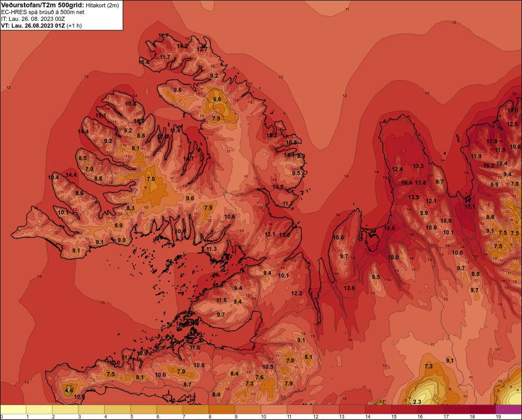Click the legend swatch between 4 and 5
The image size is (522, 420).
[x=117, y=409]
